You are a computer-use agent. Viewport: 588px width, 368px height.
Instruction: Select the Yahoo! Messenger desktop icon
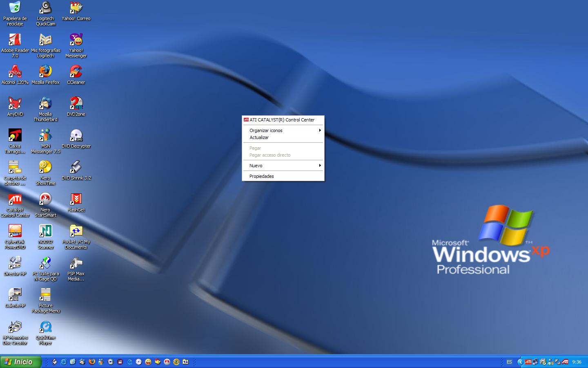coord(76,40)
